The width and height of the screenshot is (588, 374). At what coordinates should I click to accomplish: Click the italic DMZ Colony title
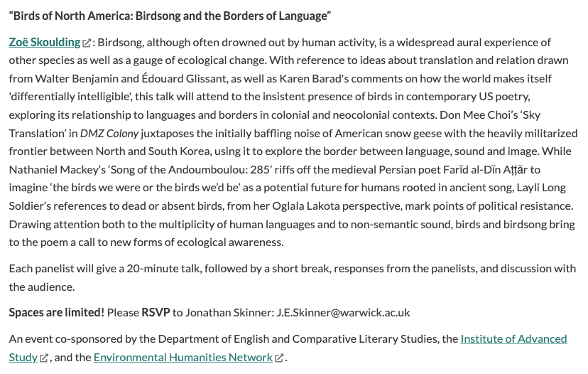tap(109, 133)
